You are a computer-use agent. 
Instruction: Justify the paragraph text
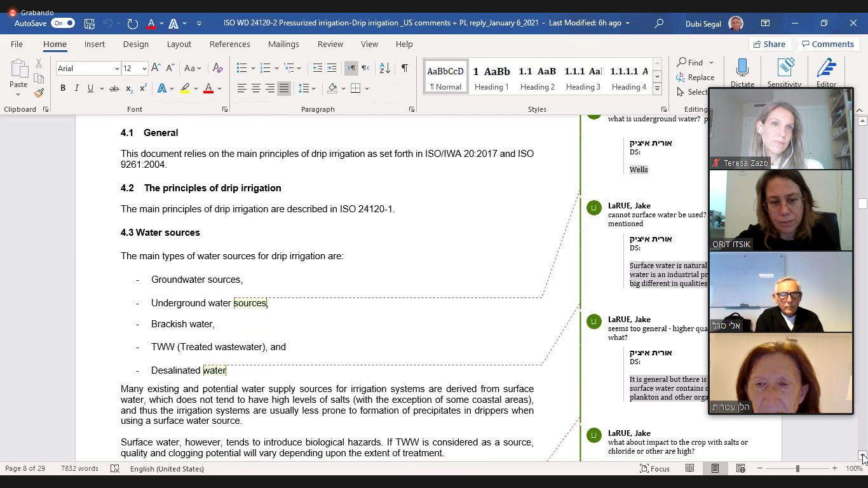point(284,88)
